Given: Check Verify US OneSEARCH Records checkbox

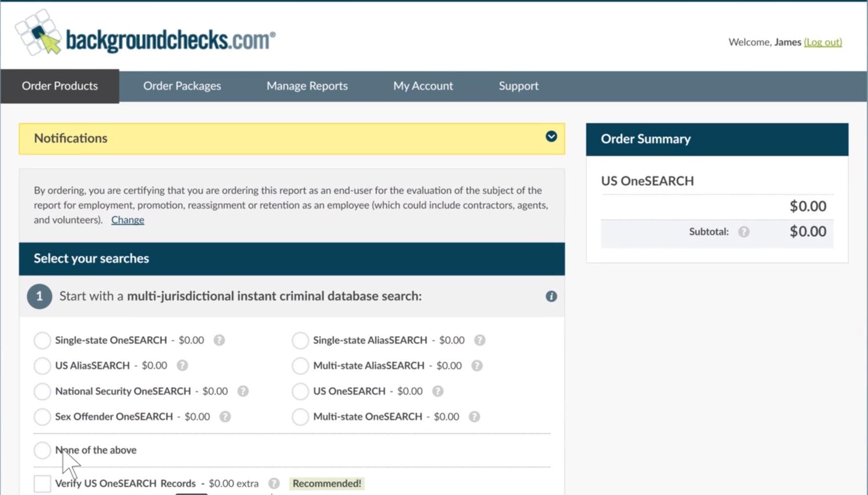Looking at the screenshot, I should (42, 483).
